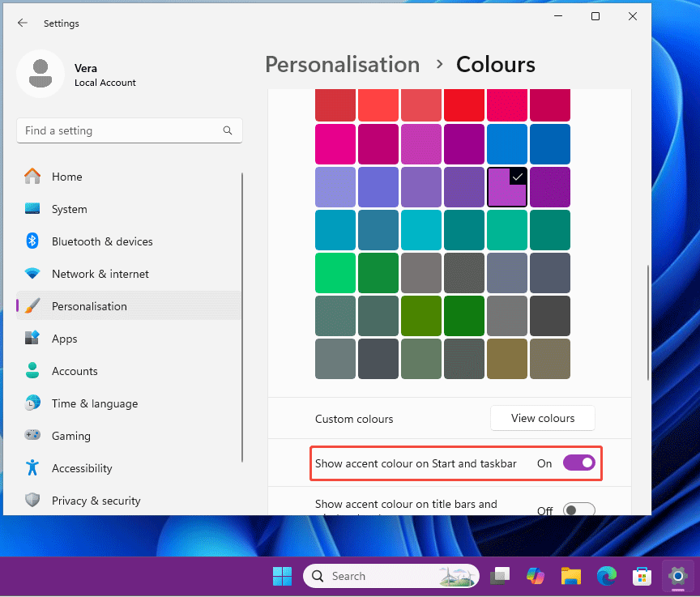
Task: Go back to Personalisation via the breadcrumb
Action: point(342,64)
